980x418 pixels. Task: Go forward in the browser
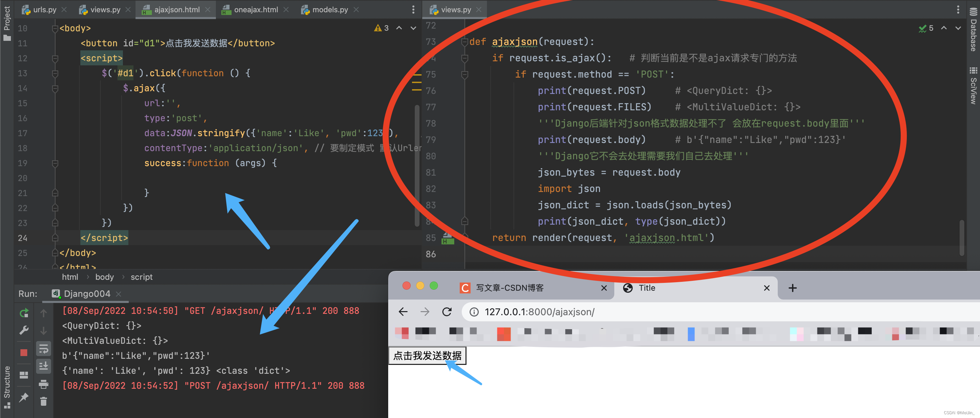425,312
